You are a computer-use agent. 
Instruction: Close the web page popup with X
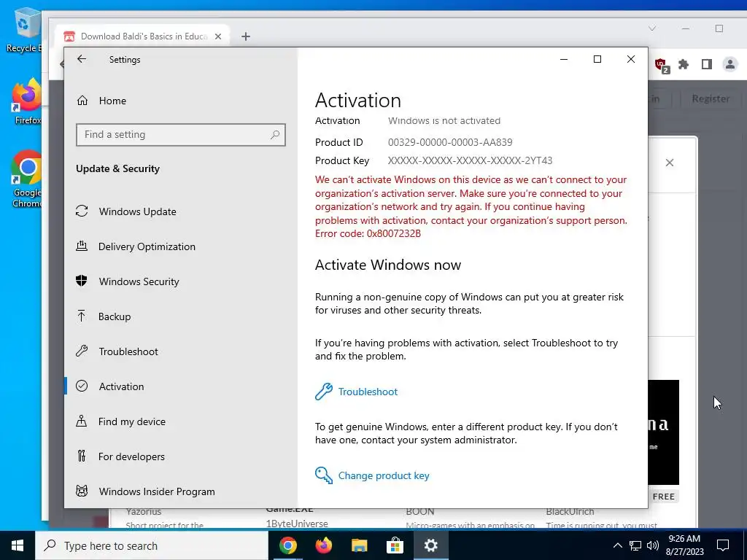coord(670,163)
